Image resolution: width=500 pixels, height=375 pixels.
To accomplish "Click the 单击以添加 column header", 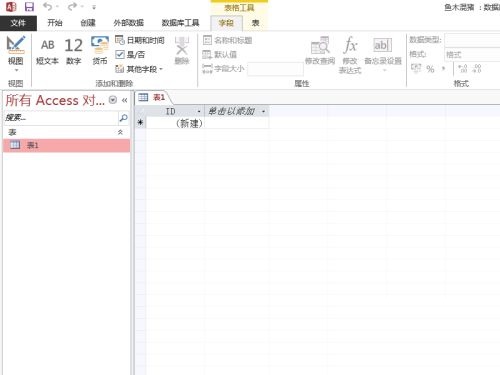I will [237, 111].
